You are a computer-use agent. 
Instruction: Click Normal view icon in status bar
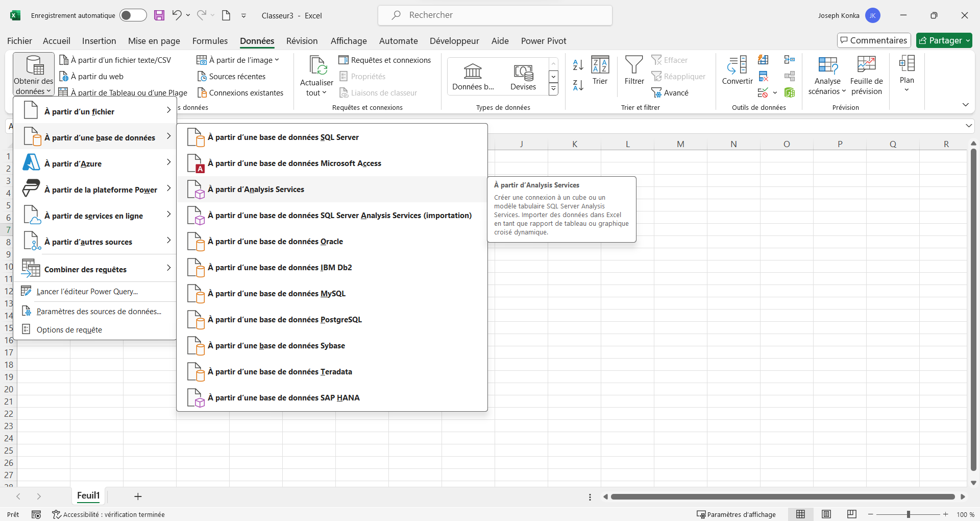click(x=800, y=514)
